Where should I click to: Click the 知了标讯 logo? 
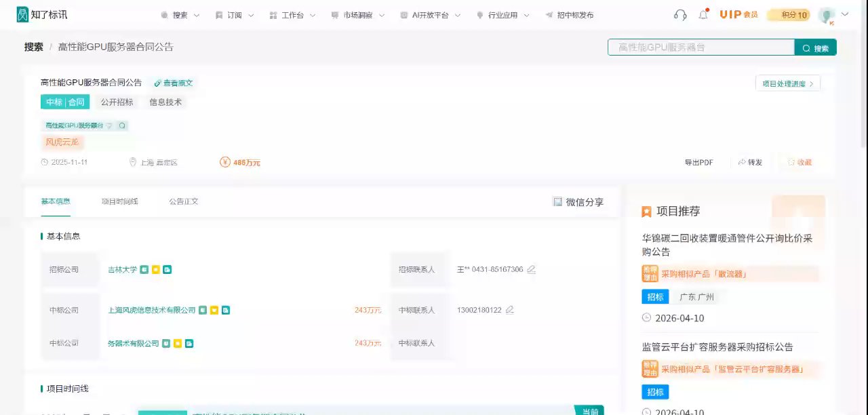pos(42,14)
